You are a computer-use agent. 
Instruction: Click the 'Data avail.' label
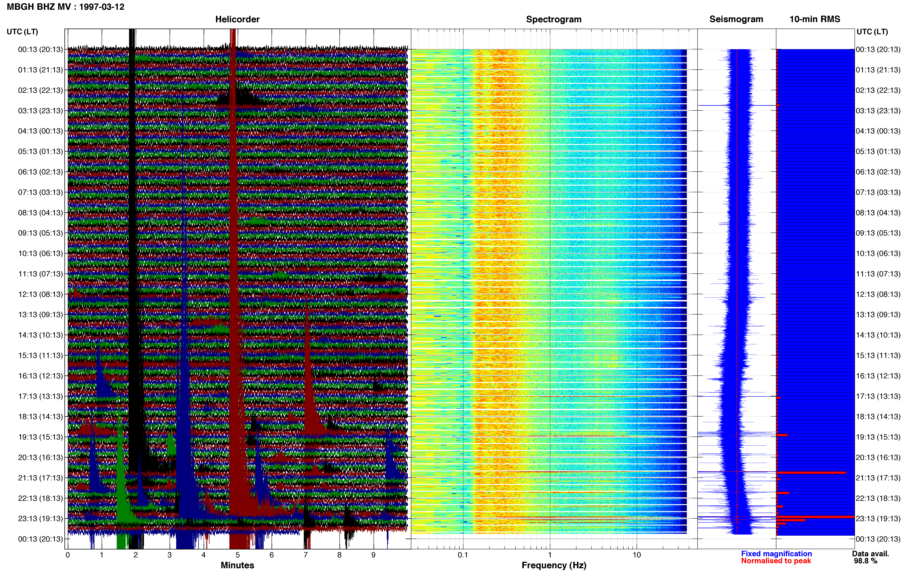(870, 554)
